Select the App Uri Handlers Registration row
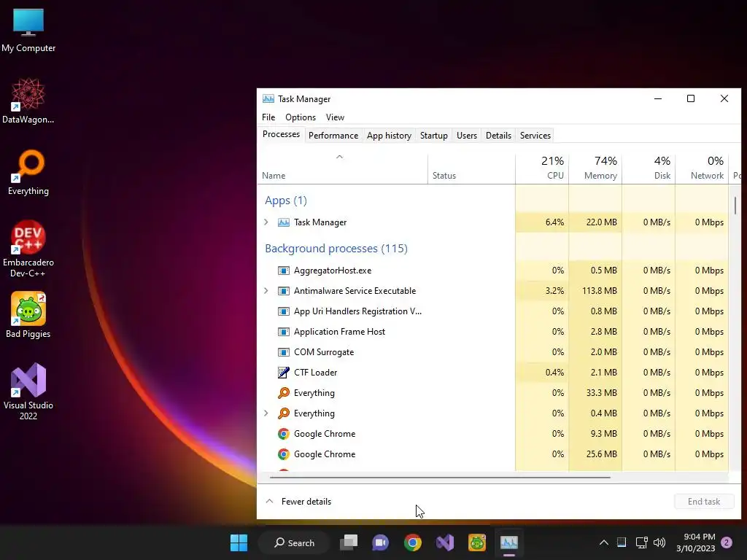Viewport: 747px width, 560px height. coord(493,311)
